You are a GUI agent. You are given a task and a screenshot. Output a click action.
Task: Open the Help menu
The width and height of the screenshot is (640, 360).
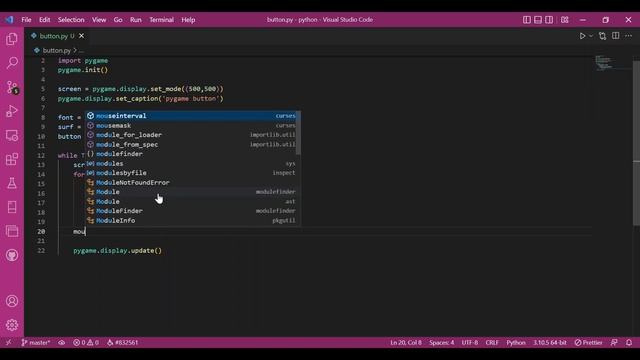coord(188,20)
